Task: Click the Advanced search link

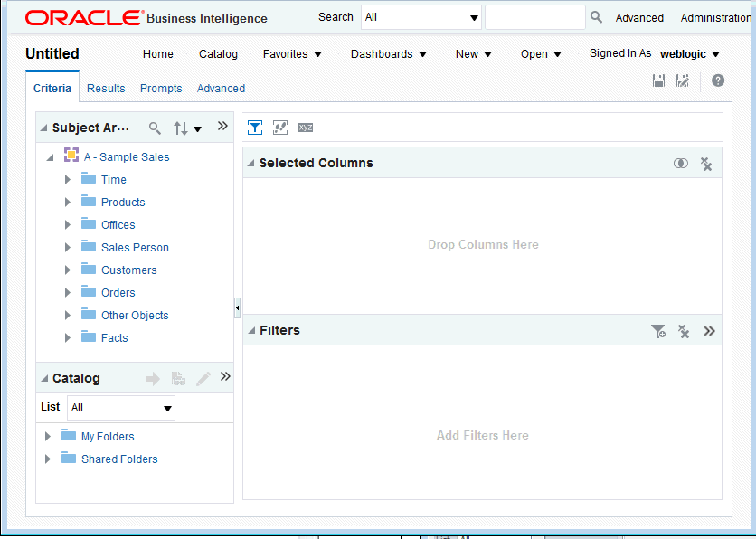Action: tap(639, 18)
